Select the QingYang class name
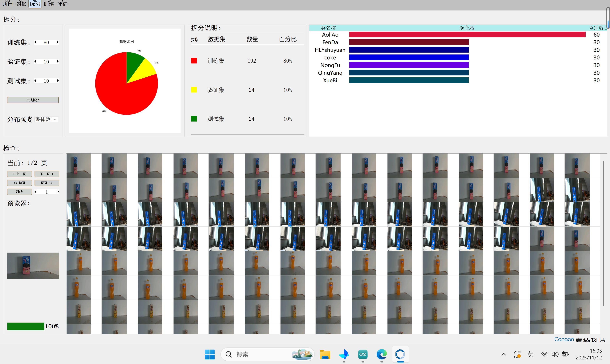This screenshot has height=364, width=610. 330,73
